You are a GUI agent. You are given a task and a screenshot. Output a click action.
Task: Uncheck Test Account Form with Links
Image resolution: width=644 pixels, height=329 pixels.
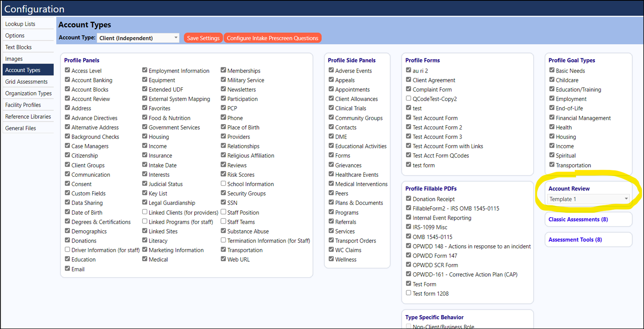click(x=409, y=146)
